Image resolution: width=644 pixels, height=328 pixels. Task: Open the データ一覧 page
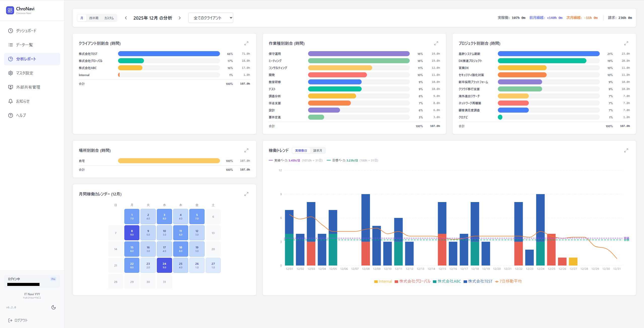point(24,45)
